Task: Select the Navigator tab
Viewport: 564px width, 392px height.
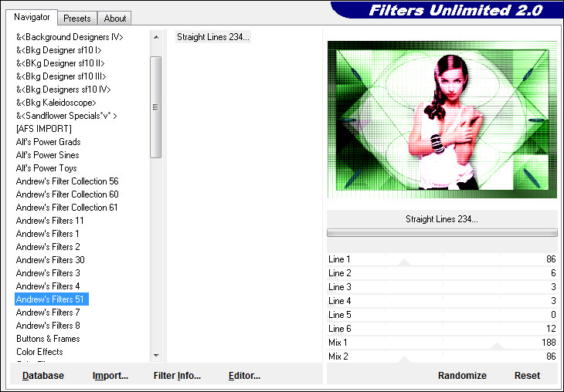Action: 31,17
